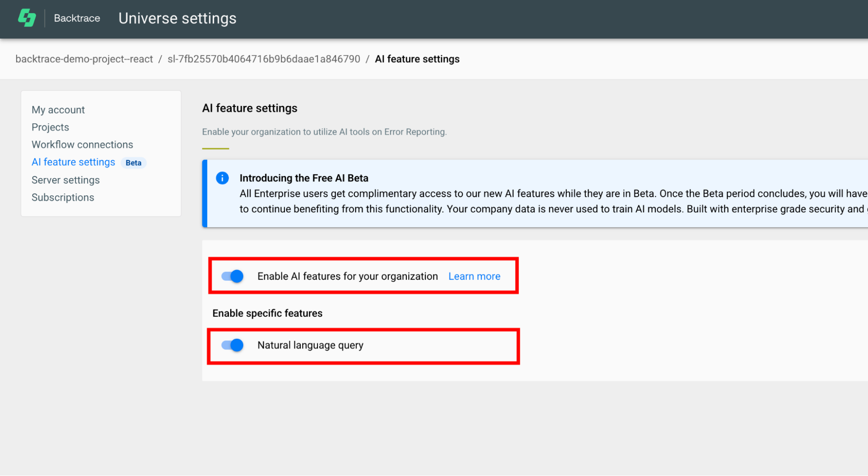Click the Enable specific features label
This screenshot has height=476, width=868.
267,313
